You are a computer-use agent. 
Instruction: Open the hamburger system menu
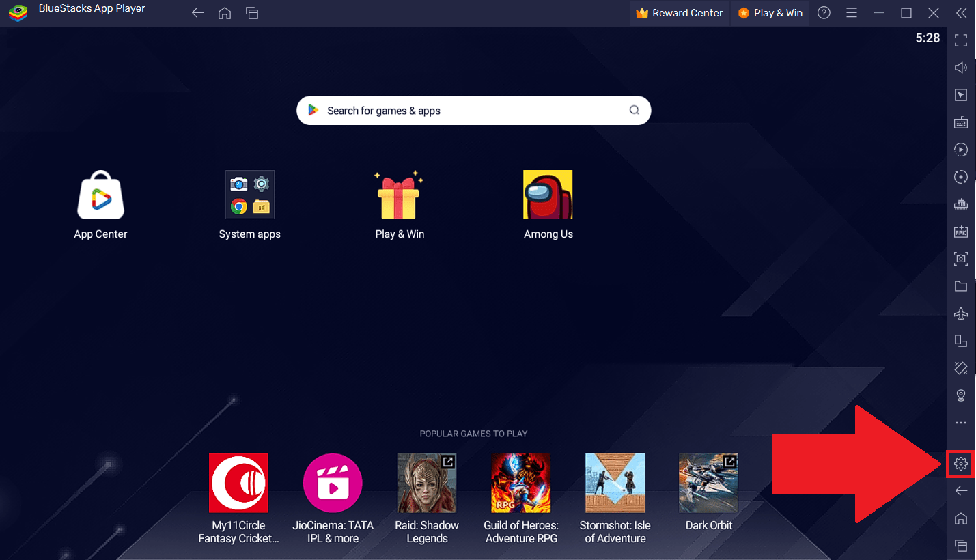pos(852,12)
